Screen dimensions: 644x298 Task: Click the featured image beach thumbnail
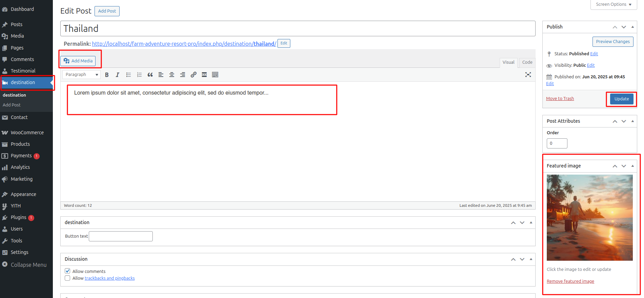click(x=589, y=217)
